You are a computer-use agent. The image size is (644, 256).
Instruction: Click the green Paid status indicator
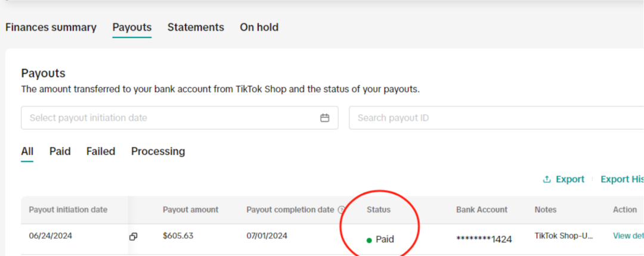pos(369,240)
